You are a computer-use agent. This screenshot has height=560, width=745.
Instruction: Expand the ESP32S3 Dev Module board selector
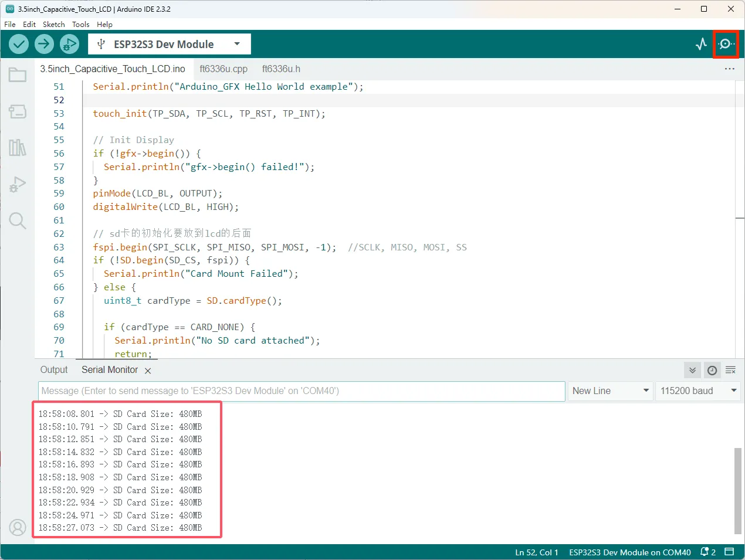point(170,44)
